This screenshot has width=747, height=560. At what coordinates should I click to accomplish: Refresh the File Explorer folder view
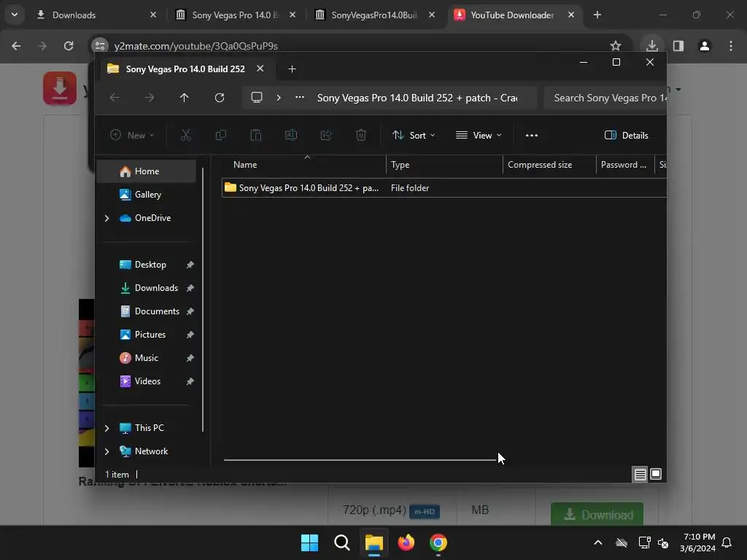click(x=219, y=98)
